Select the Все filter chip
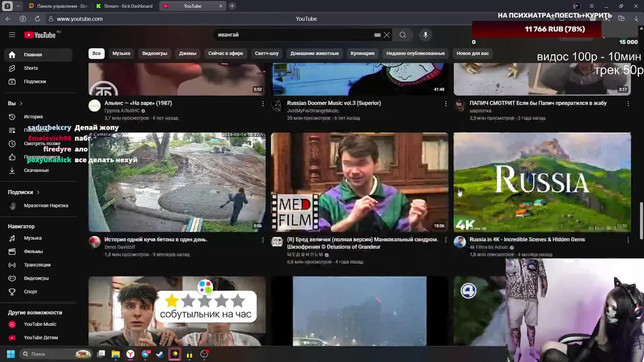The height and width of the screenshot is (362, 644). 96,53
